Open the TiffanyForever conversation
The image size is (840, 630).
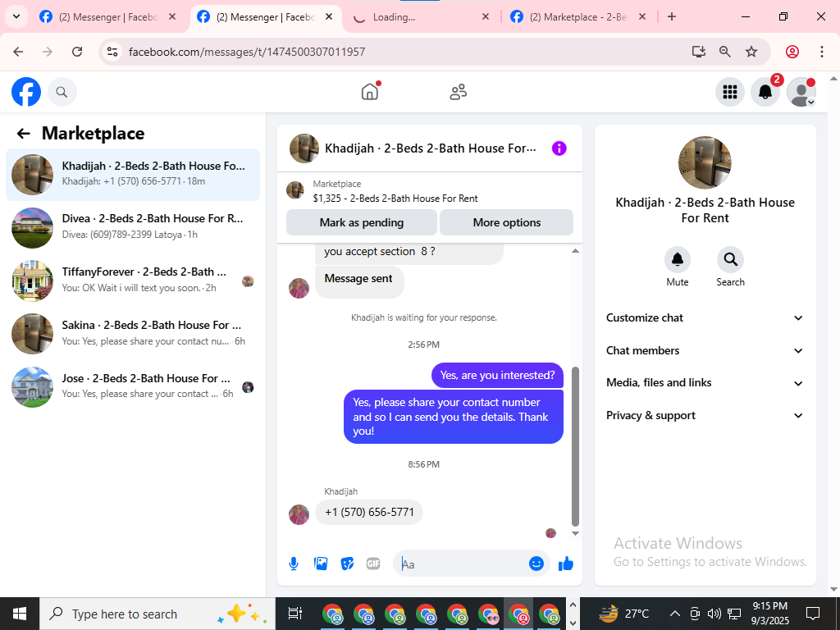[133, 281]
